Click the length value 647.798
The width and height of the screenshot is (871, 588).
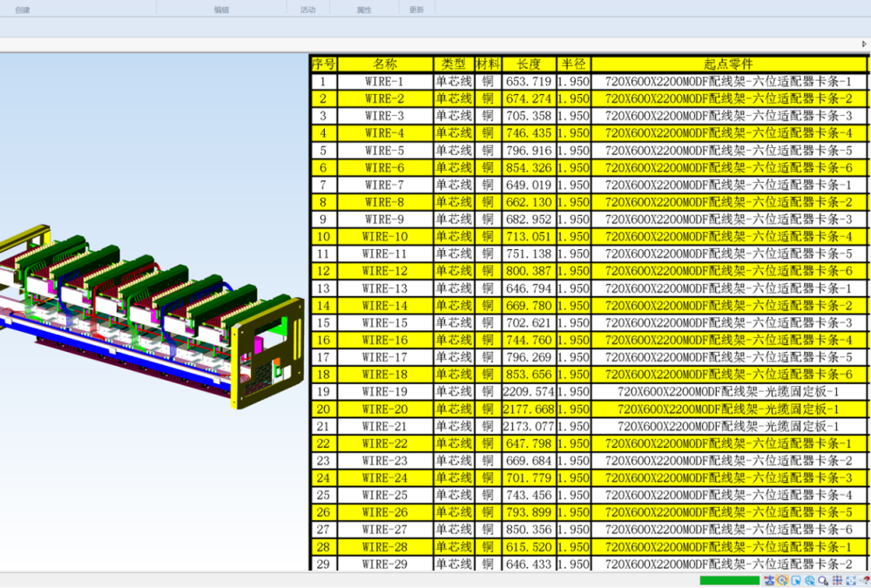[529, 443]
